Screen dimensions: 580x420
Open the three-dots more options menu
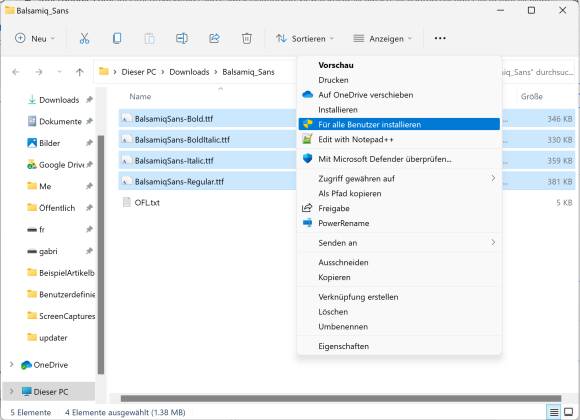tap(440, 38)
